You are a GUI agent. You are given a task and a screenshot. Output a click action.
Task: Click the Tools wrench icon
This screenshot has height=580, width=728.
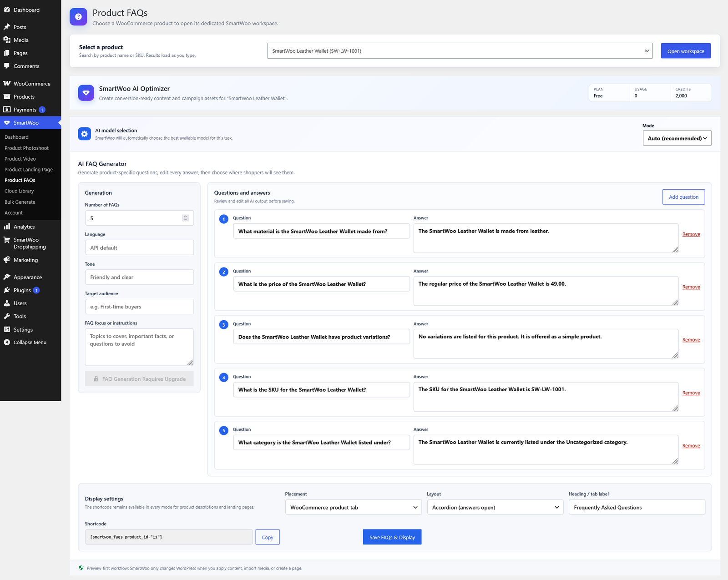pos(7,316)
